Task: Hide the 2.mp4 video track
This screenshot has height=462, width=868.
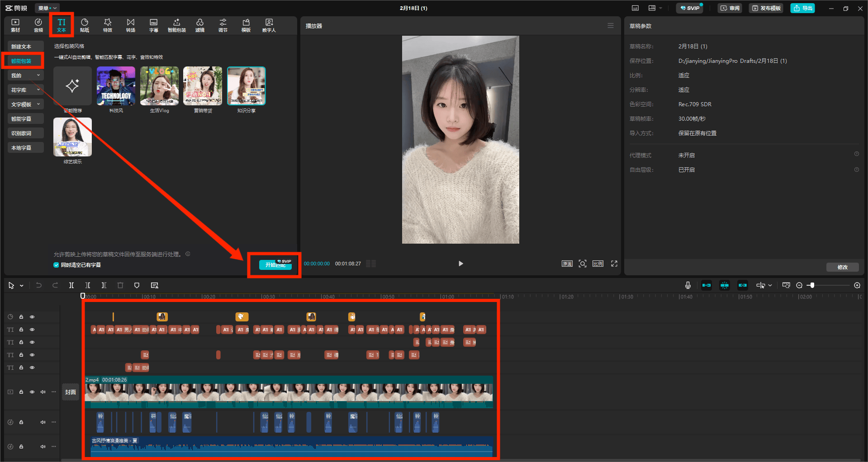Action: [x=32, y=392]
